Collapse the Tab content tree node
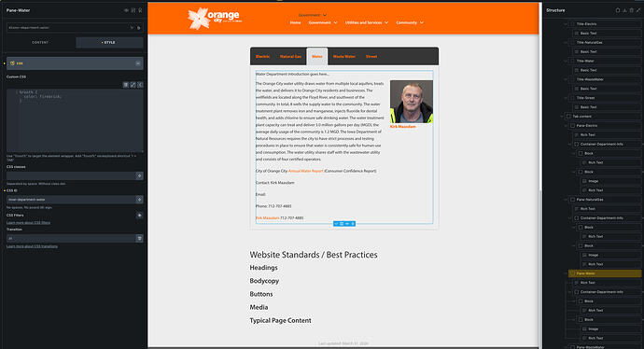 click(562, 117)
